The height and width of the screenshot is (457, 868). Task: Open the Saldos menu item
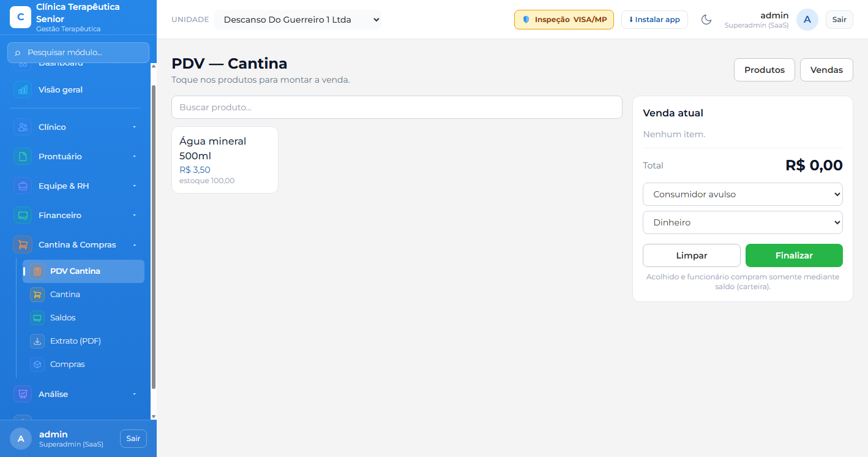(x=83, y=318)
